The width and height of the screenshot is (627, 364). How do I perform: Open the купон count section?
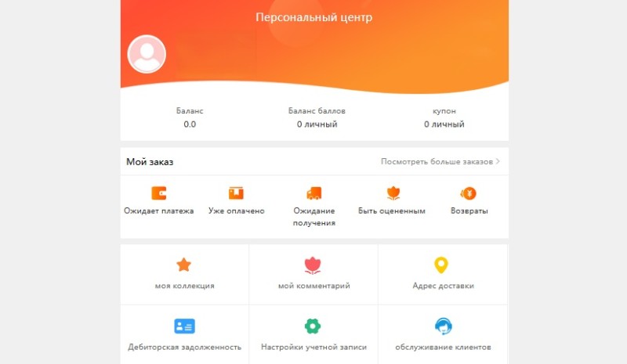coord(444,117)
